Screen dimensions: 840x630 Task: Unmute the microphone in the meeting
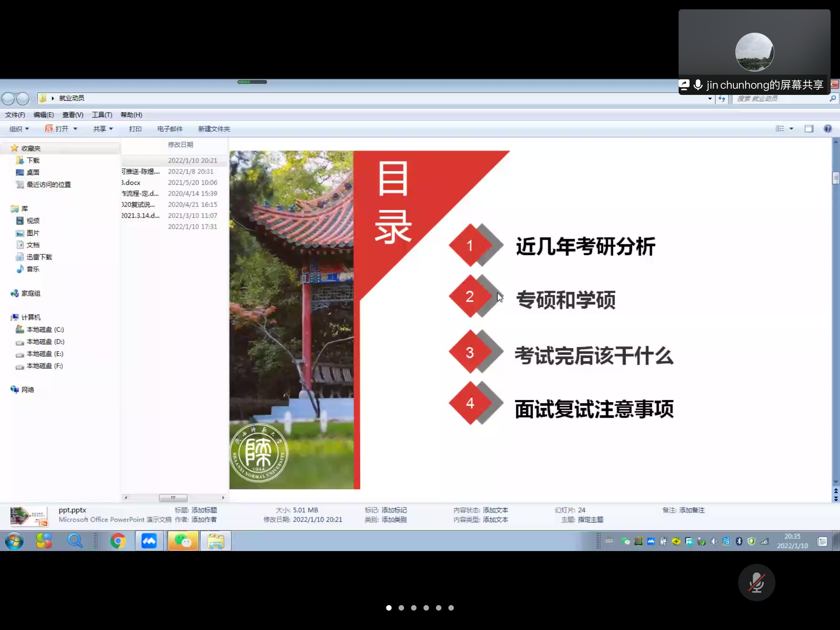click(756, 583)
